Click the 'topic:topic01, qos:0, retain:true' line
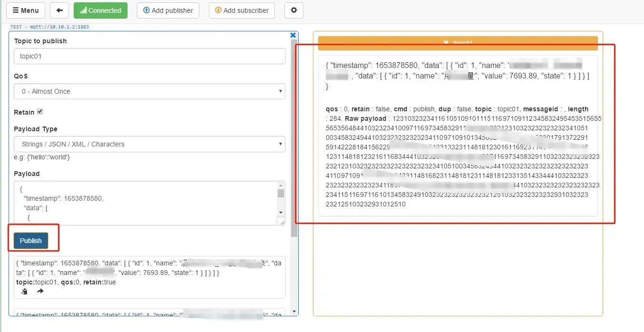Screen dimensions: 644x332 pyautogui.click(x=66, y=282)
